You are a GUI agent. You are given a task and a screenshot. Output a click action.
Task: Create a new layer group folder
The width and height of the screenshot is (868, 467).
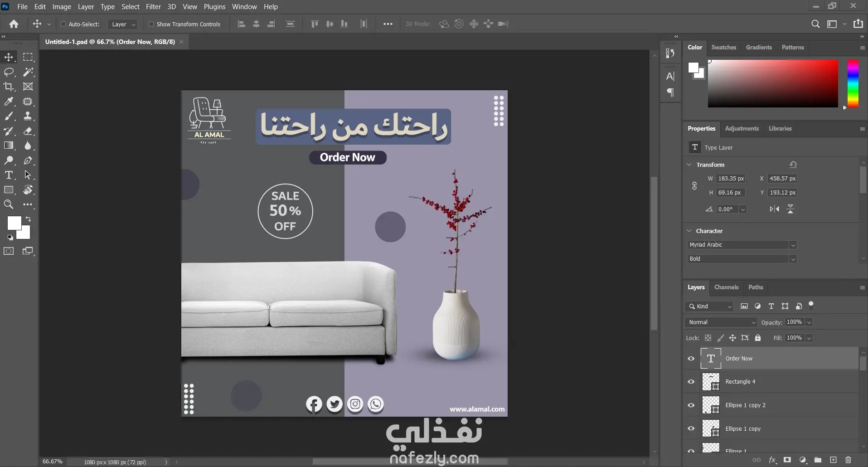pyautogui.click(x=818, y=460)
